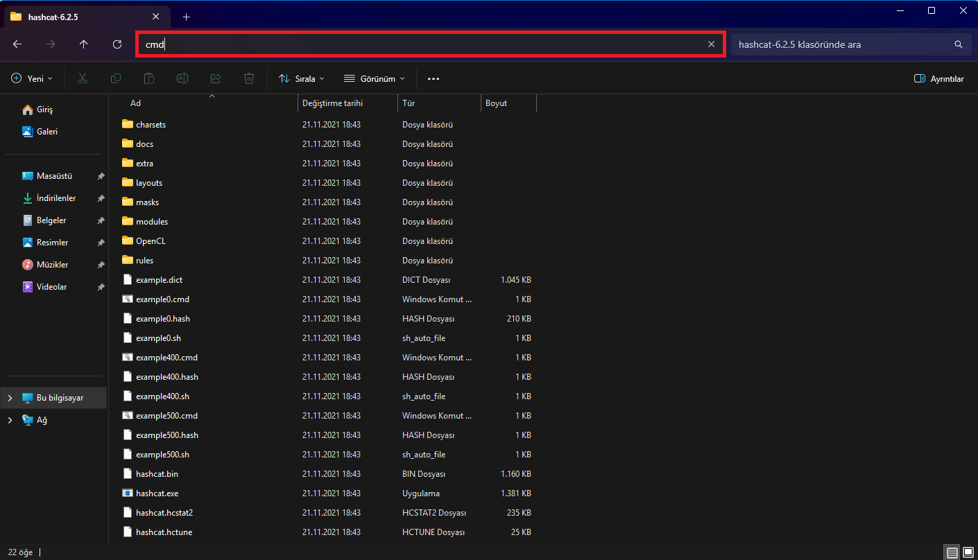Click the Paste clipboard icon

pos(149,79)
